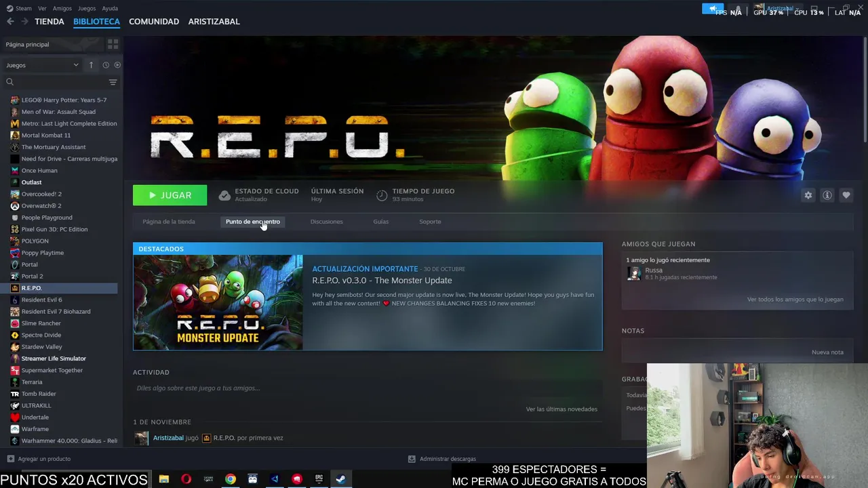This screenshot has width=868, height=488.
Task: Switch to Soporte tab
Action: 430,222
